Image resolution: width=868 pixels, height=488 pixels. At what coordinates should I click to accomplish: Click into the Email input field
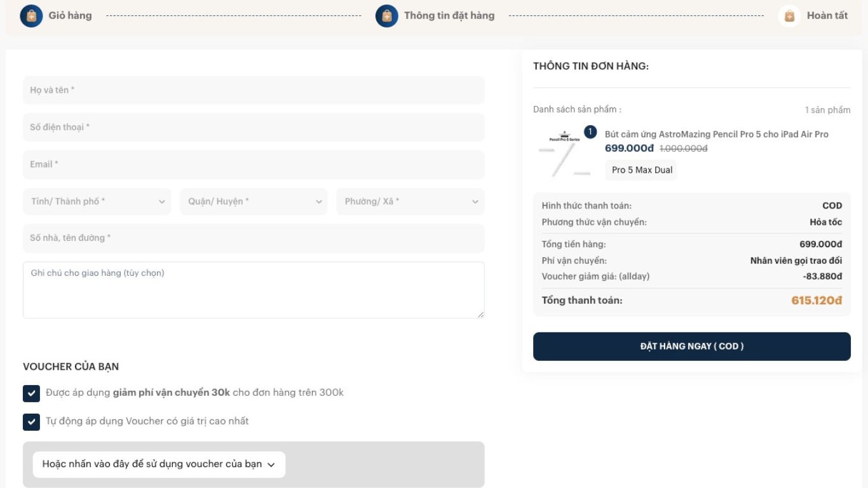point(254,165)
